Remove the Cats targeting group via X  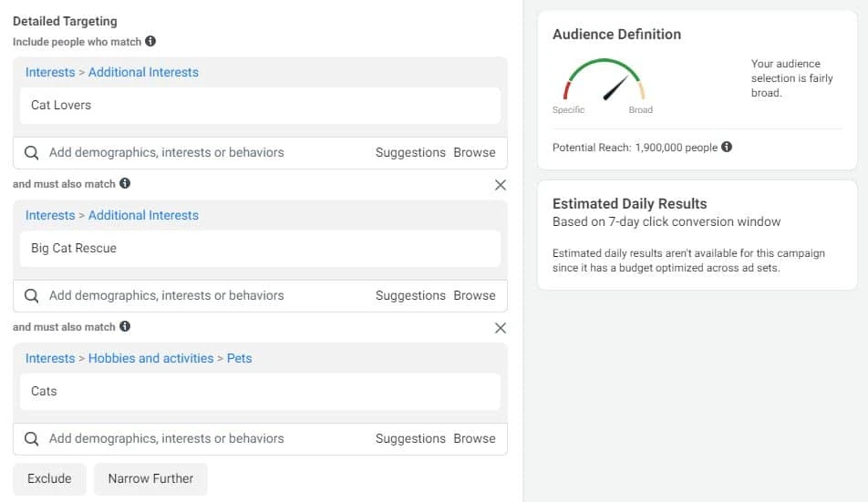coord(500,328)
